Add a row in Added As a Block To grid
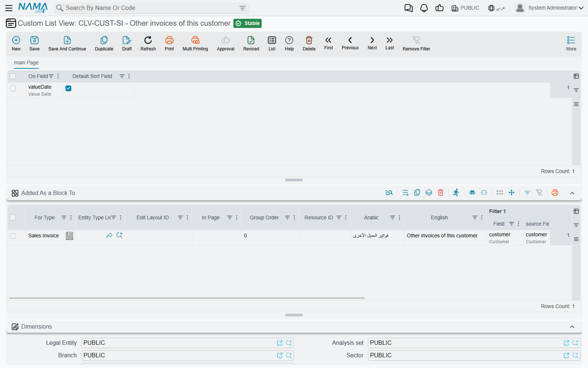588x368 pixels. [x=405, y=193]
